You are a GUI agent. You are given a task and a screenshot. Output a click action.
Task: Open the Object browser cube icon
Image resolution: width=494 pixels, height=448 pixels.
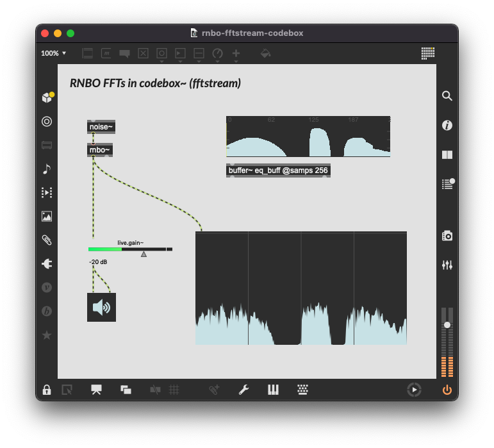coord(47,97)
